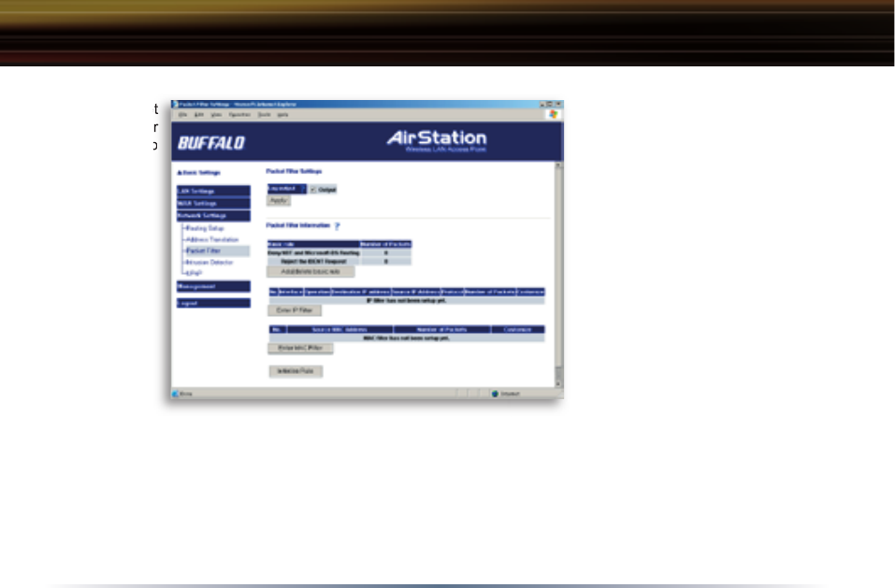
Task: Open Network Settings section
Action: click(x=213, y=216)
